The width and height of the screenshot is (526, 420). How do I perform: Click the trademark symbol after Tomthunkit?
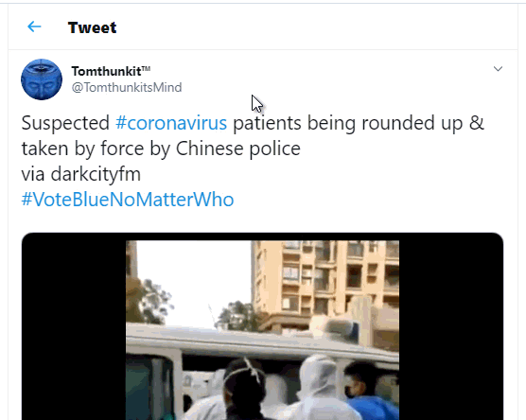[x=146, y=69]
